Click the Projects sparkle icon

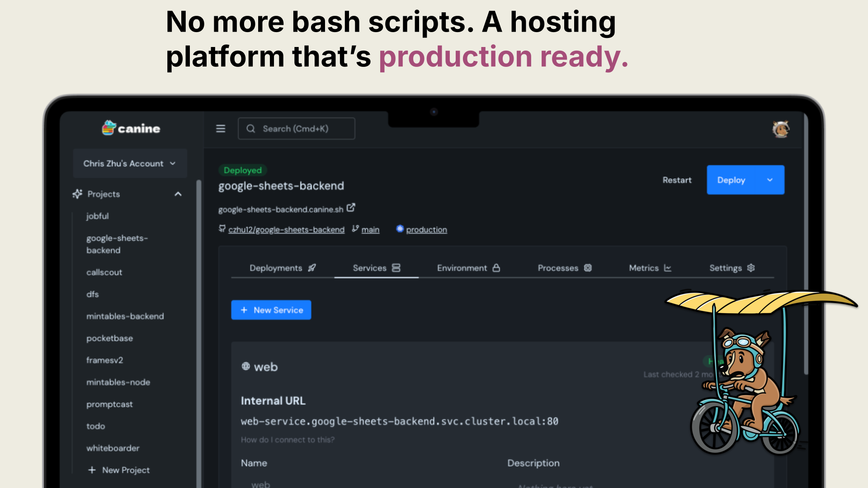tap(77, 194)
